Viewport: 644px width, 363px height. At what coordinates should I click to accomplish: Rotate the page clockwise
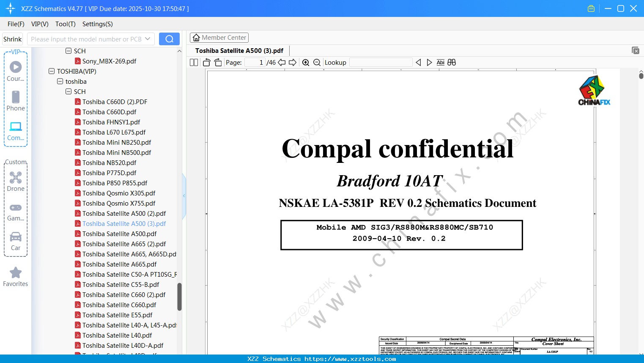[x=218, y=63]
